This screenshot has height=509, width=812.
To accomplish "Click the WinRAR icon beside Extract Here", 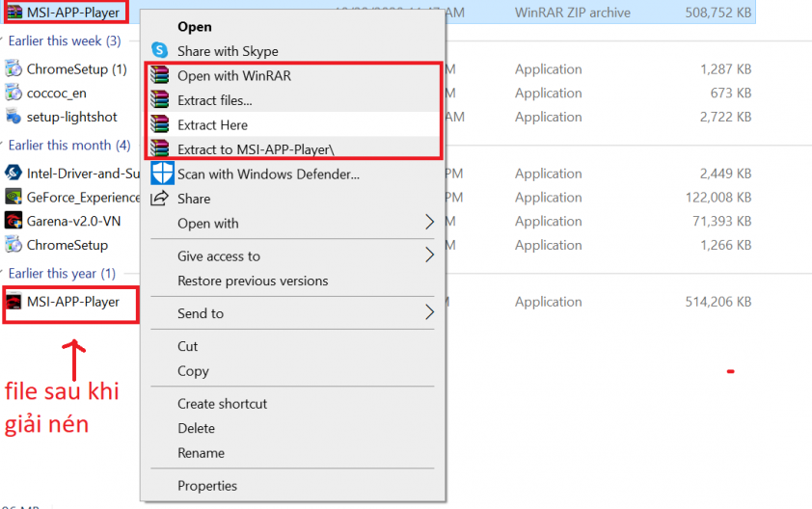I will [160, 124].
